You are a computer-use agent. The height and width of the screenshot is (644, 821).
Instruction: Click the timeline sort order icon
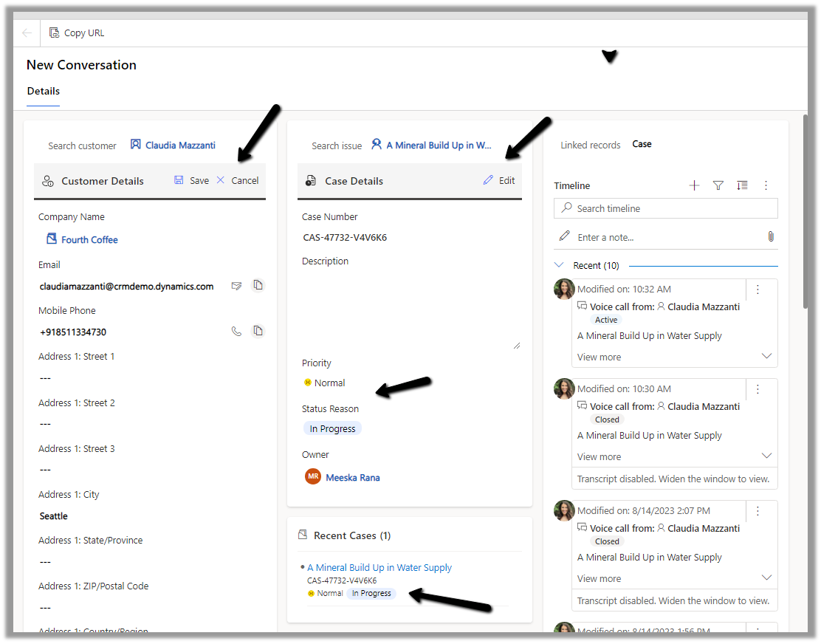pyautogui.click(x=742, y=186)
